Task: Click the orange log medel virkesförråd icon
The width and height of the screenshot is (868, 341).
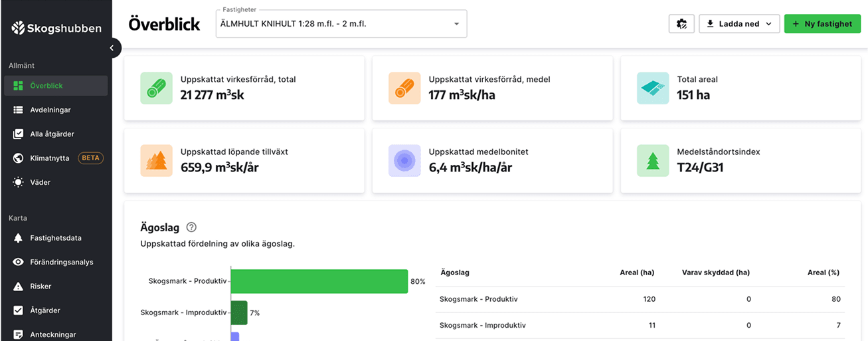Action: tap(404, 88)
